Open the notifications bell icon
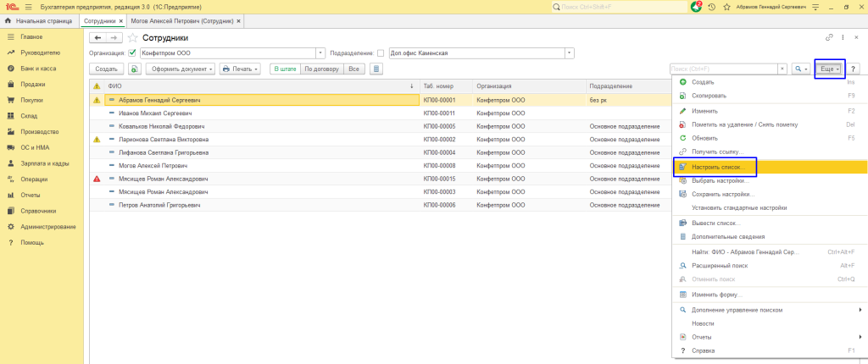 pos(697,6)
